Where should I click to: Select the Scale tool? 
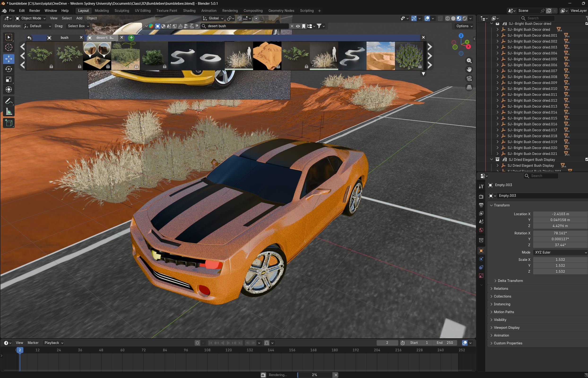9,79
